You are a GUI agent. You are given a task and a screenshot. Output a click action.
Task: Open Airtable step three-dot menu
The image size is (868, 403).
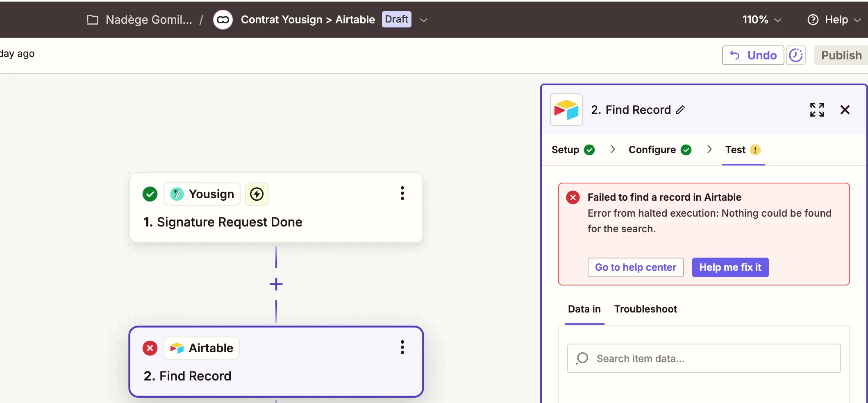click(x=402, y=347)
